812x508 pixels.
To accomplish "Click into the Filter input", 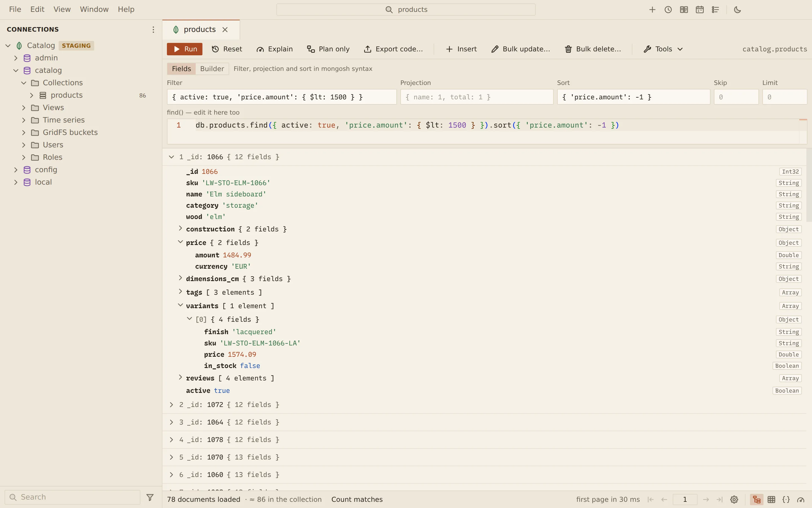I will [x=282, y=97].
